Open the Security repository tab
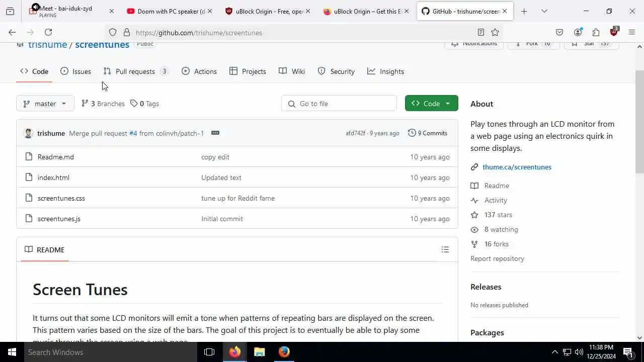 click(336, 71)
